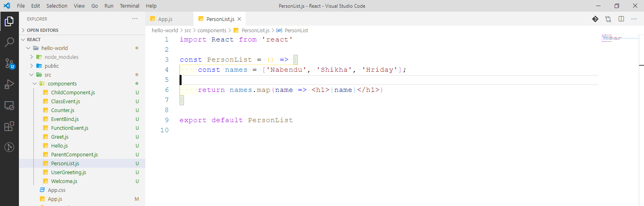Viewport: 644px width, 206px height.
Task: Click JS file icon in PersonList.js breadcrumb
Action: point(236,30)
